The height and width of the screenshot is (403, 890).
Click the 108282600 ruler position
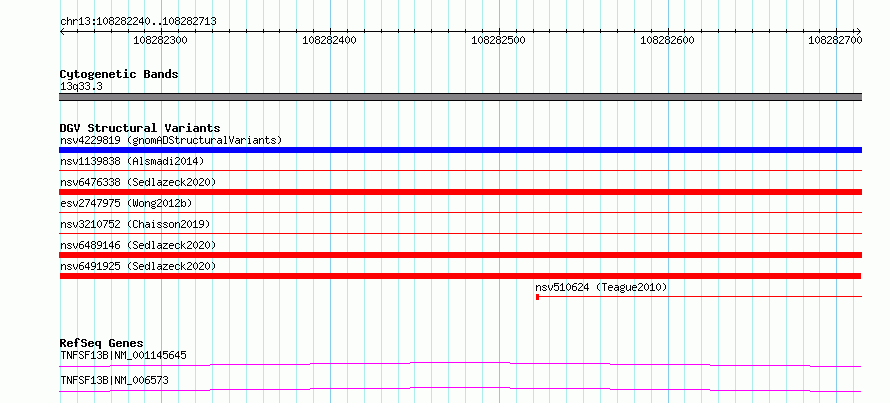click(668, 40)
